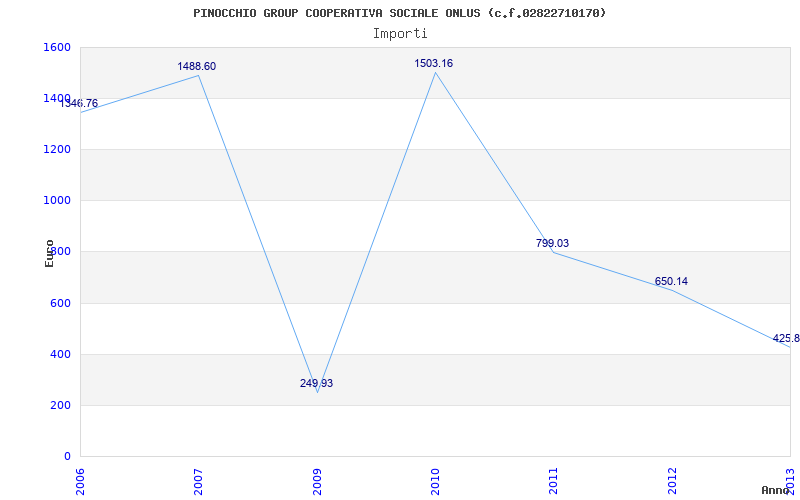This screenshot has height=500, width=800.
Task: Click the 2006 x-axis year label
Action: point(80,482)
